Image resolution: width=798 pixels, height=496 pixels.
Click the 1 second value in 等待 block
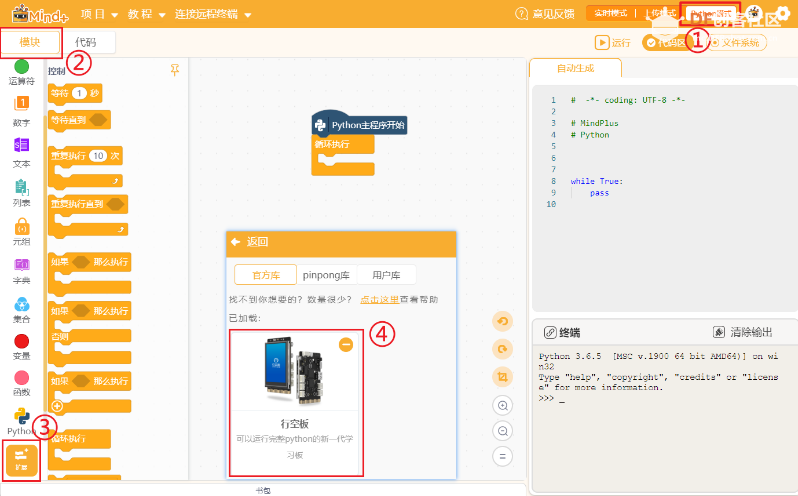click(79, 93)
